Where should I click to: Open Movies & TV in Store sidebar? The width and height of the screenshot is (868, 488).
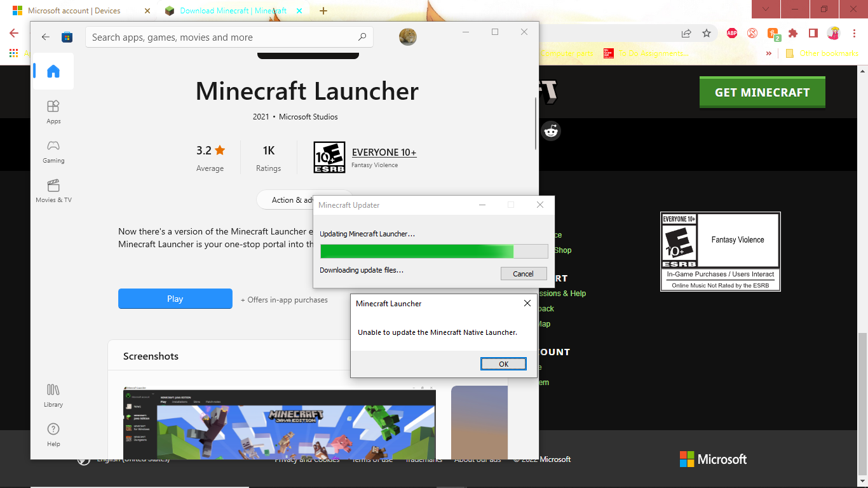point(53,191)
